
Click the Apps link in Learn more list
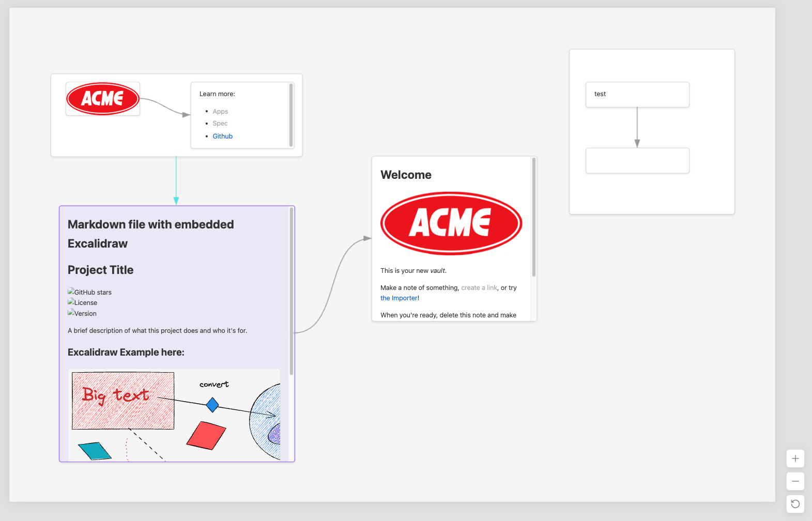click(x=220, y=112)
